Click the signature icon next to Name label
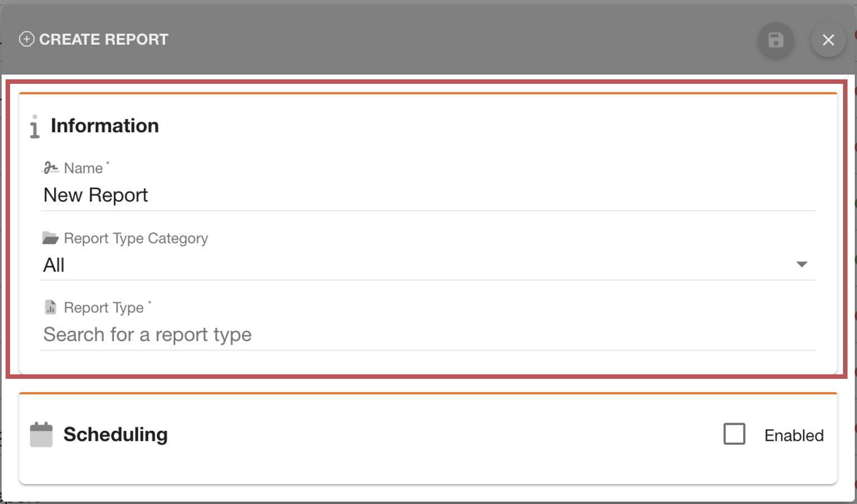This screenshot has height=504, width=857. coord(50,167)
